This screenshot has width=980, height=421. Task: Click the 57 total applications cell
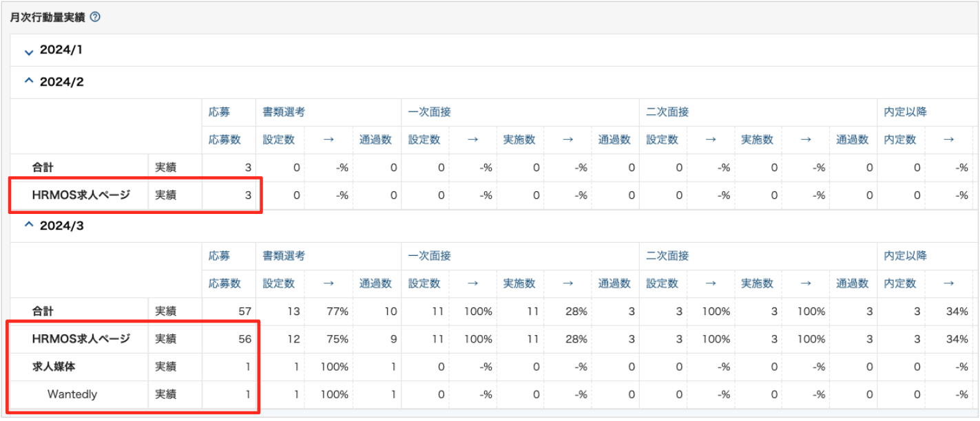(244, 312)
